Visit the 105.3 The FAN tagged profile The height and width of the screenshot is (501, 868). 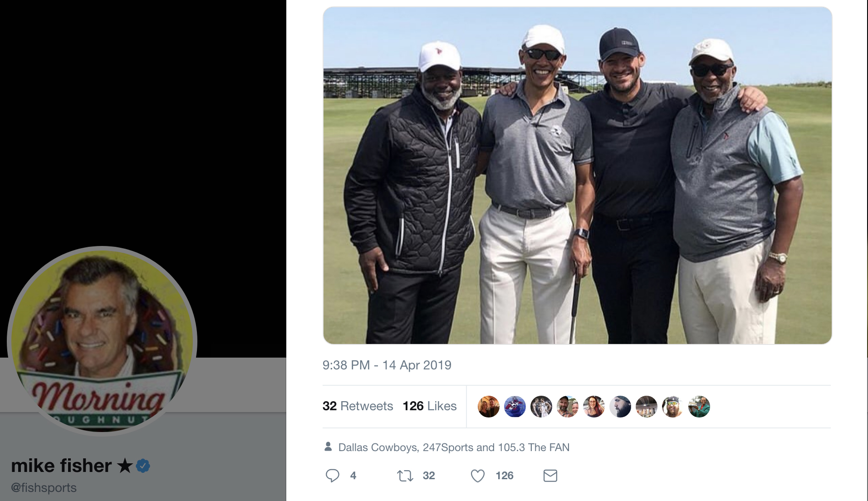click(529, 447)
